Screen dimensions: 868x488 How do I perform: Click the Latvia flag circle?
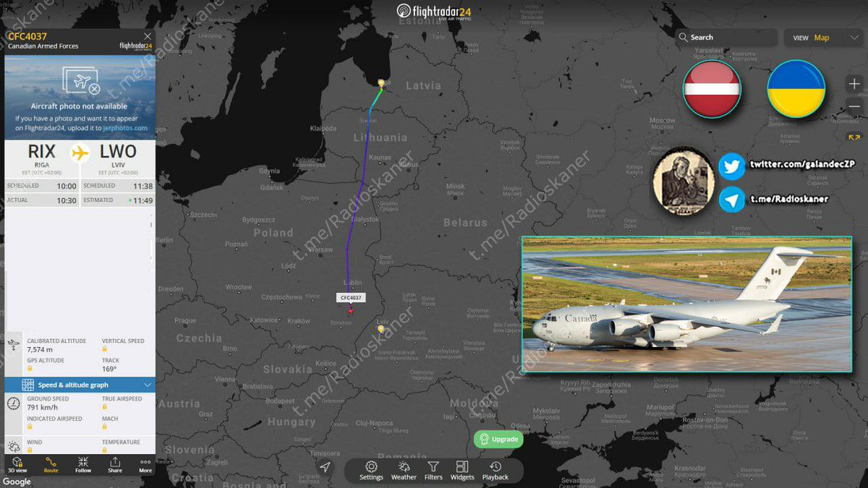tap(712, 89)
